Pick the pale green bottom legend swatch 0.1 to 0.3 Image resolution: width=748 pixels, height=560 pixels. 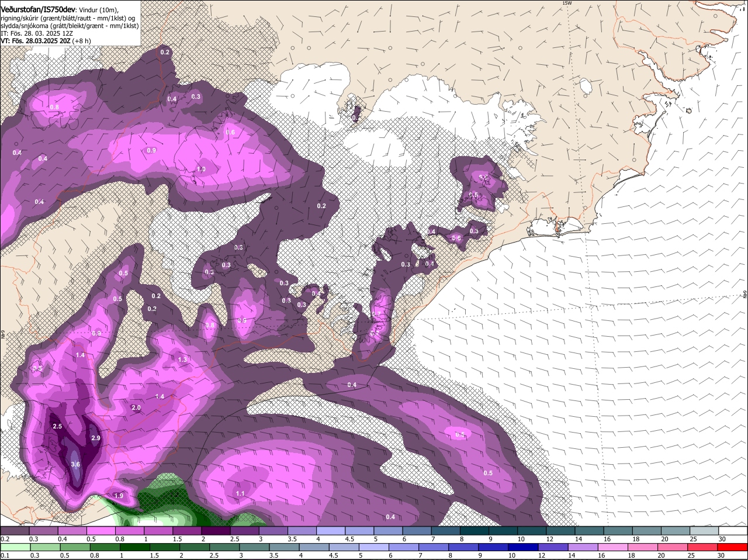tap(15, 547)
